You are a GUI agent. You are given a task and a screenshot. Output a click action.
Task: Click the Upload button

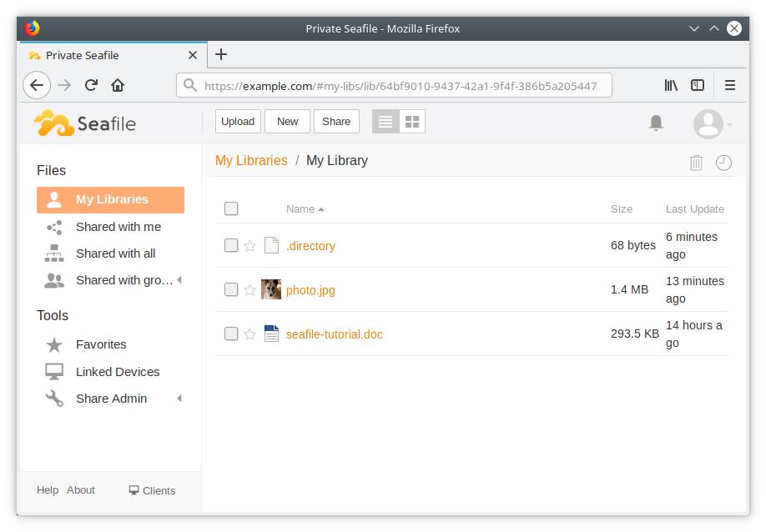point(238,121)
